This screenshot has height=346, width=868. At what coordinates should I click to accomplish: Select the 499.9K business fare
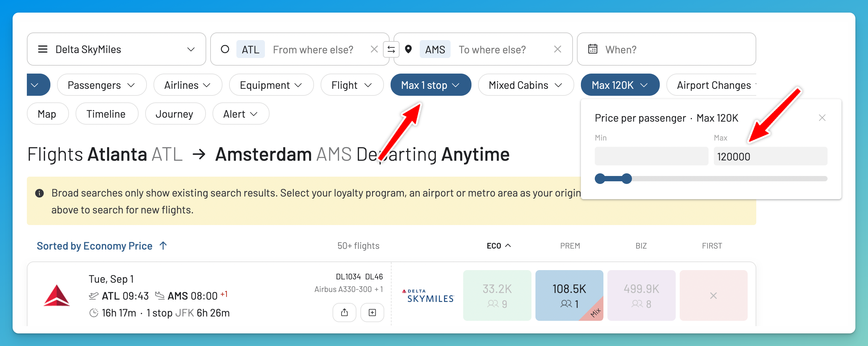[641, 295]
